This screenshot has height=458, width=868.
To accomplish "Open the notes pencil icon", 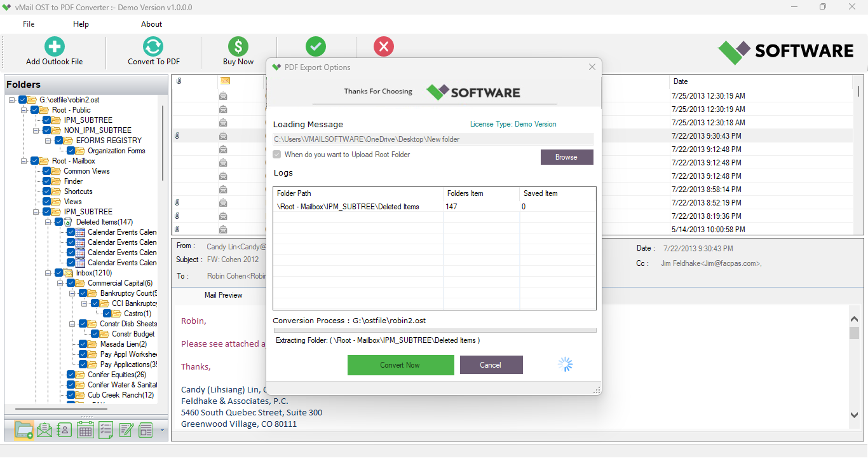I will click(126, 431).
